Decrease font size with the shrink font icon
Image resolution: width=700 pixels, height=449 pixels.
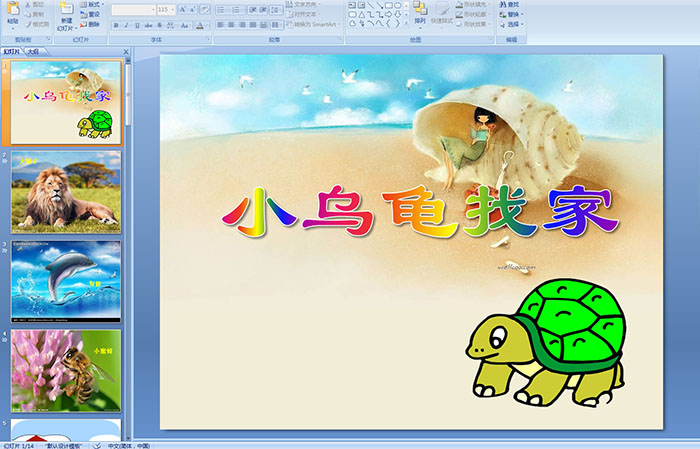(x=192, y=9)
